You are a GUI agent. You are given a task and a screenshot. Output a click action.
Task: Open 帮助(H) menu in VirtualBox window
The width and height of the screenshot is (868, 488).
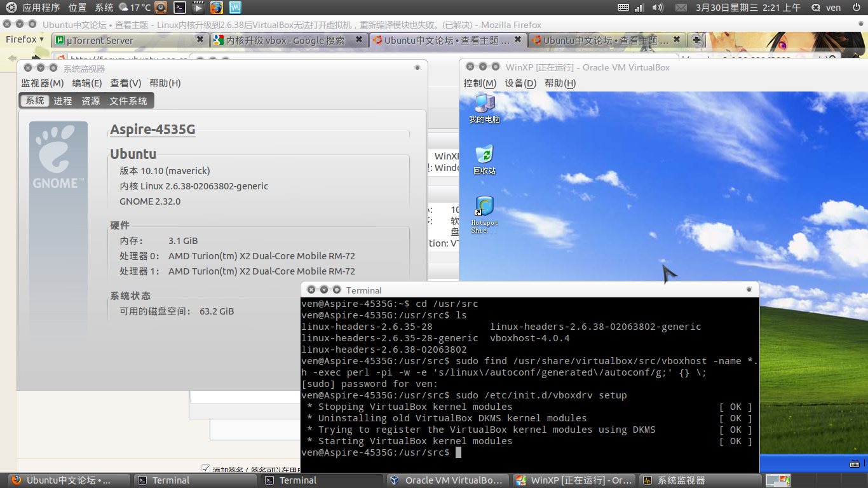tap(560, 83)
